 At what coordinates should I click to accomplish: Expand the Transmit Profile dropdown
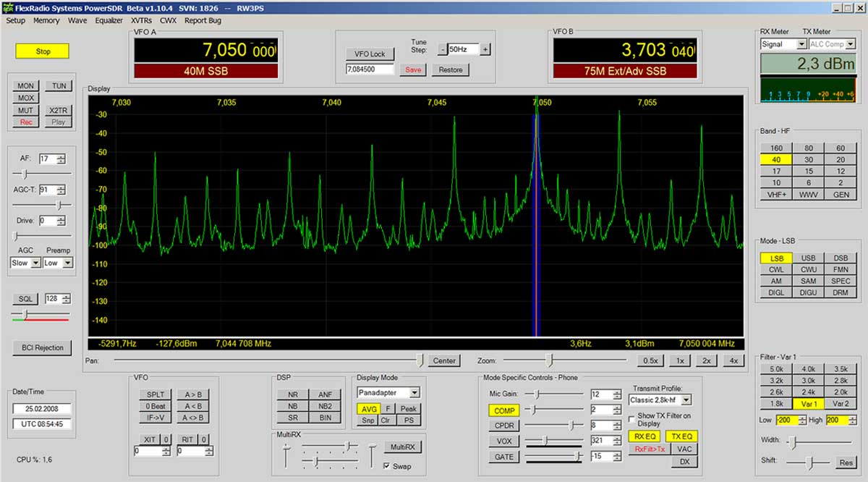click(686, 399)
